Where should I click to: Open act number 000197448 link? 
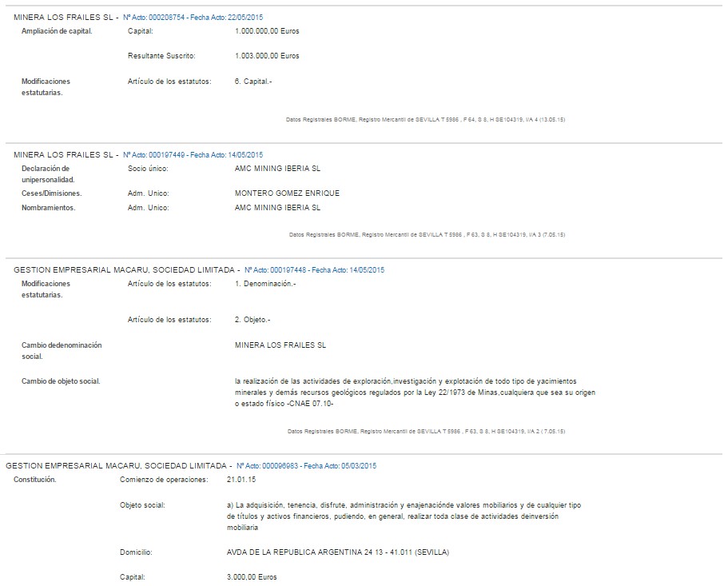coord(314,270)
